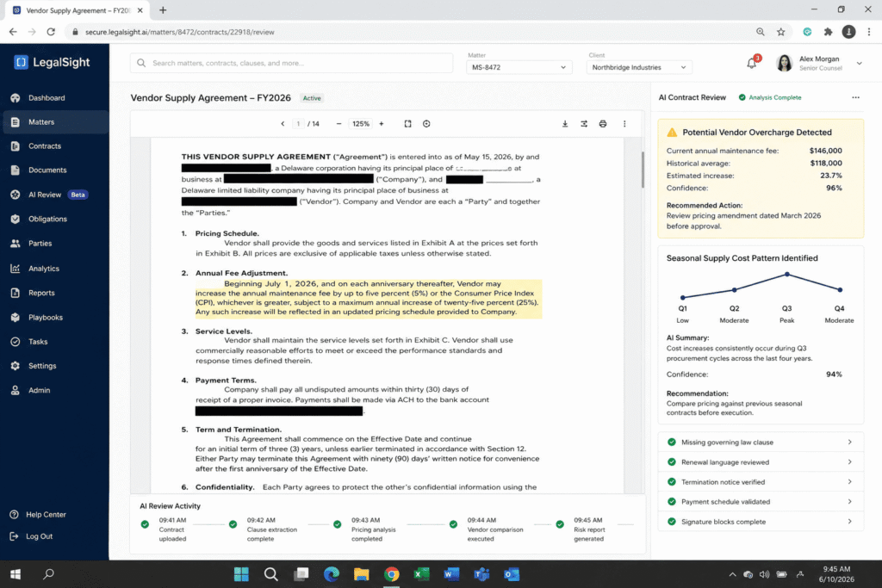
Task: Go to previous page in document viewer
Action: tap(283, 124)
